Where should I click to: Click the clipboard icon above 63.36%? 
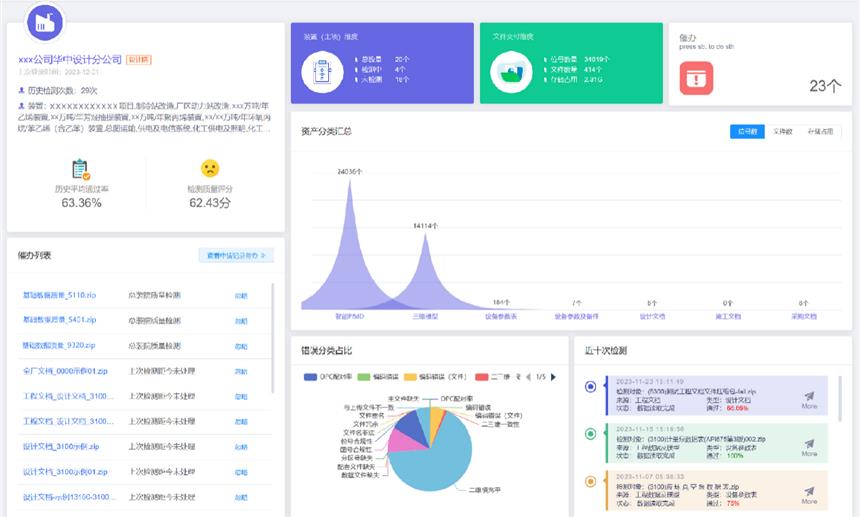coord(81,169)
